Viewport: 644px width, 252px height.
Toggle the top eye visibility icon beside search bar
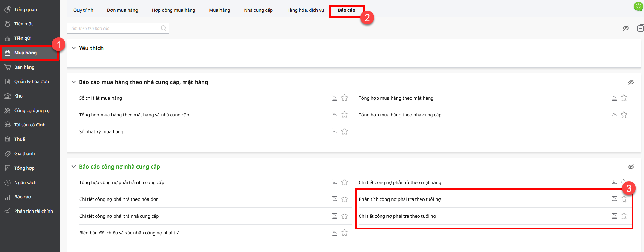click(625, 28)
